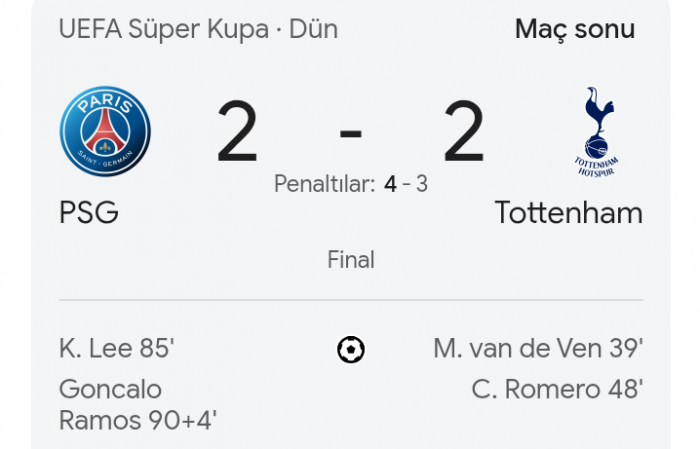Image resolution: width=700 pixels, height=449 pixels.
Task: Click the dash between the scores
Action: click(351, 133)
